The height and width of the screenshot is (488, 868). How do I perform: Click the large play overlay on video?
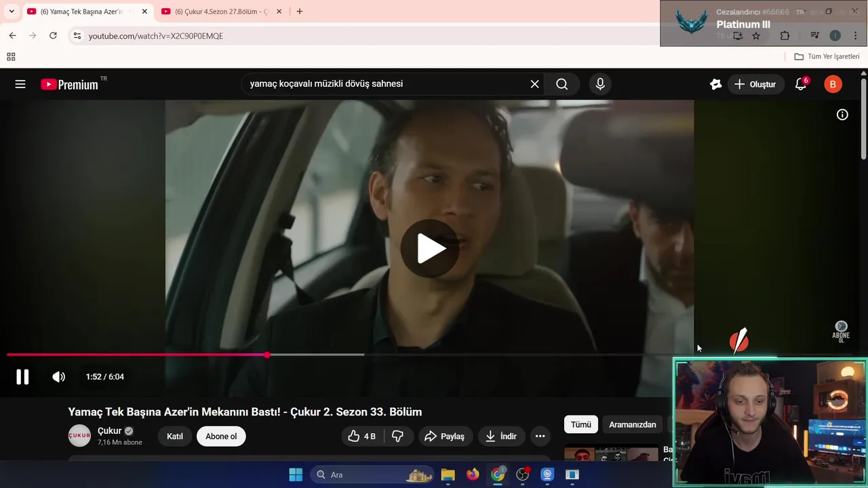coord(430,248)
